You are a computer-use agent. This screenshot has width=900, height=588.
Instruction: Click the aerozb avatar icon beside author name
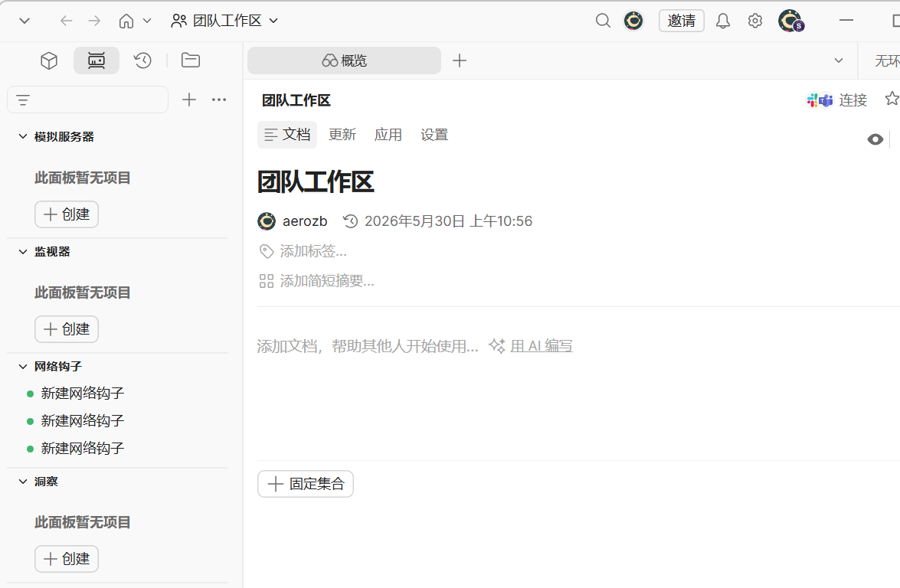[x=267, y=221]
